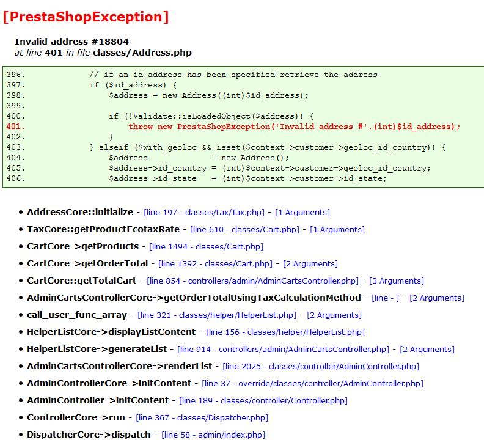The height and width of the screenshot is (448, 484).
Task: Expand the 2 Arguments link for CartCore->getOrderTotal
Action: [310, 263]
